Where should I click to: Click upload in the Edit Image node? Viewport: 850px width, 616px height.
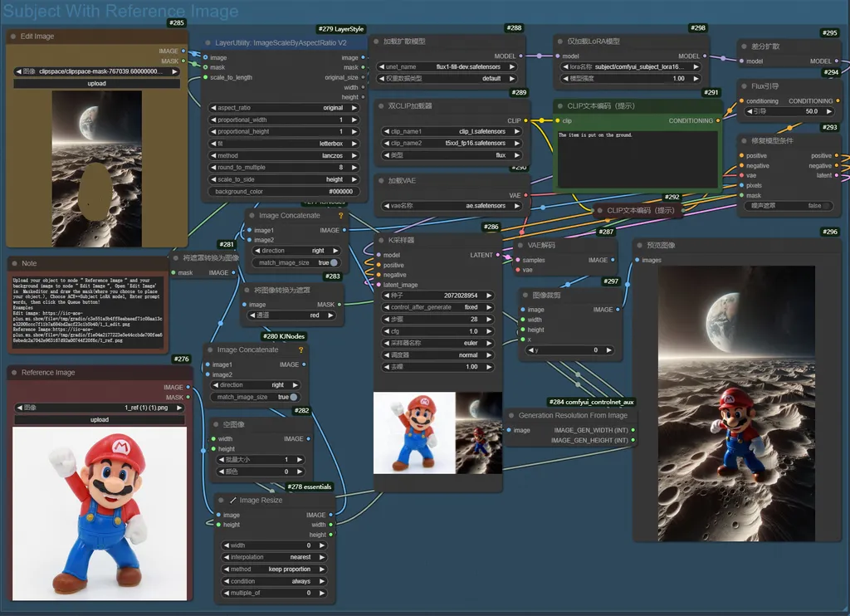point(96,84)
